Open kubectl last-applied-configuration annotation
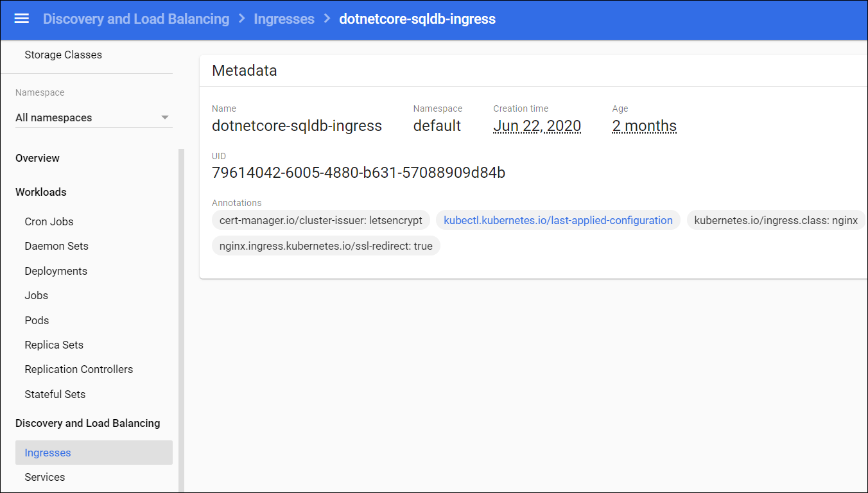The image size is (868, 493). (x=558, y=220)
